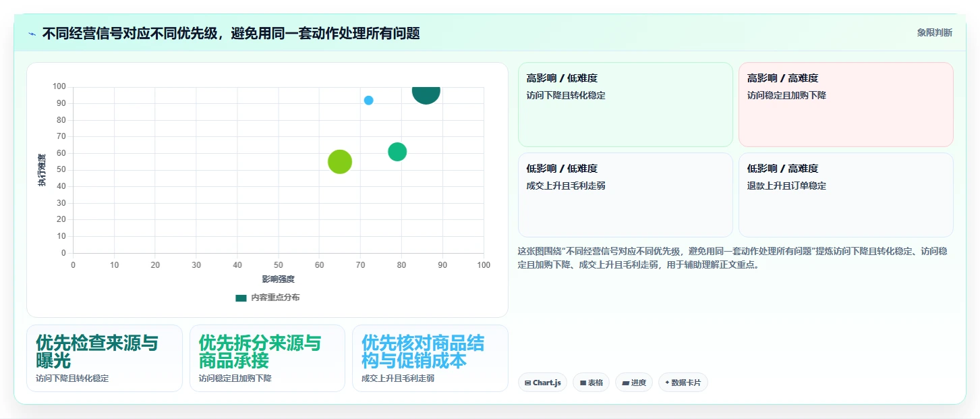Image resolution: width=980 pixels, height=419 pixels.
Task: Click the 退款上升且订单稳定 text
Action: 786,186
